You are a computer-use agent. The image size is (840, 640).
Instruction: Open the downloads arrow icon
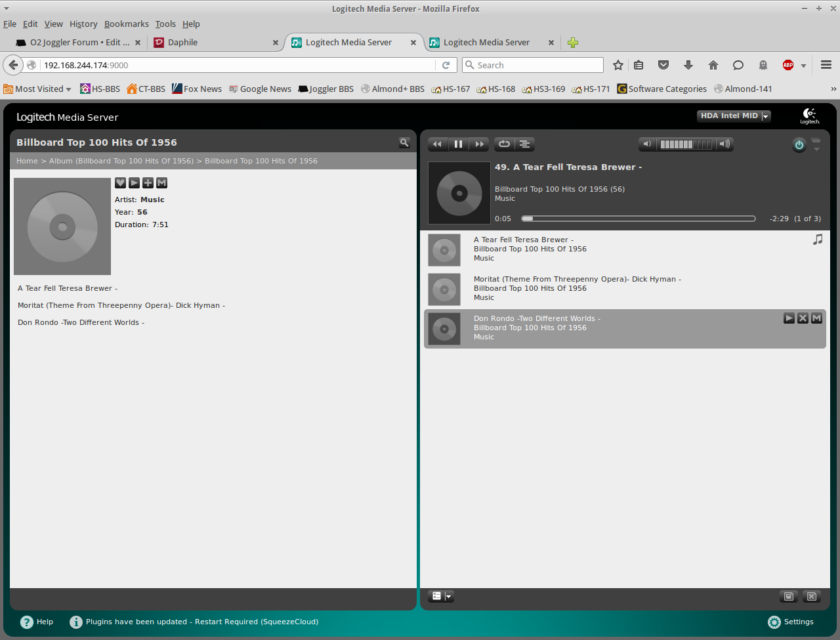pos(688,65)
